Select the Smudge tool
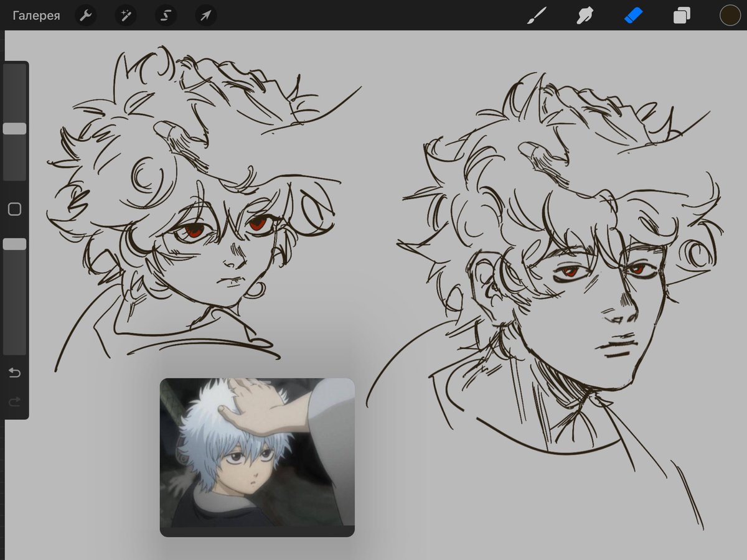Viewport: 747px width, 560px height. point(584,16)
